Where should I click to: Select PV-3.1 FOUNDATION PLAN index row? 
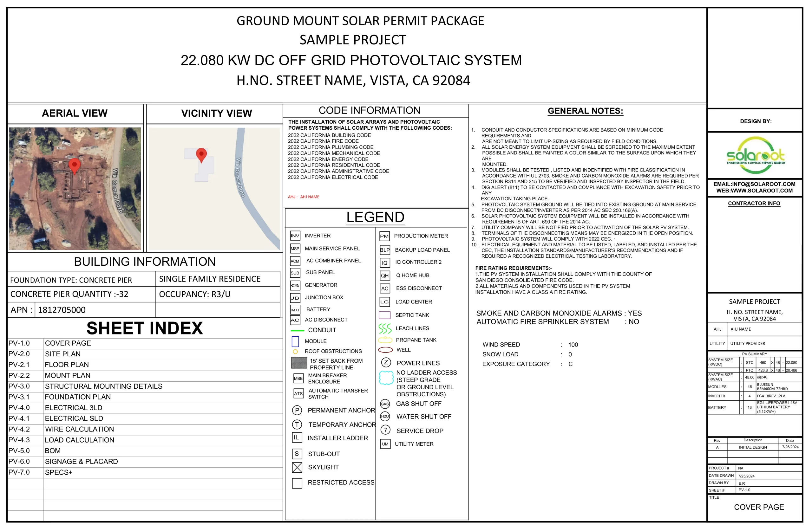pos(145,397)
